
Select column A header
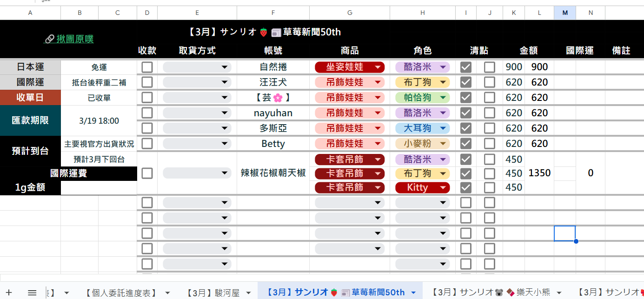click(x=30, y=13)
